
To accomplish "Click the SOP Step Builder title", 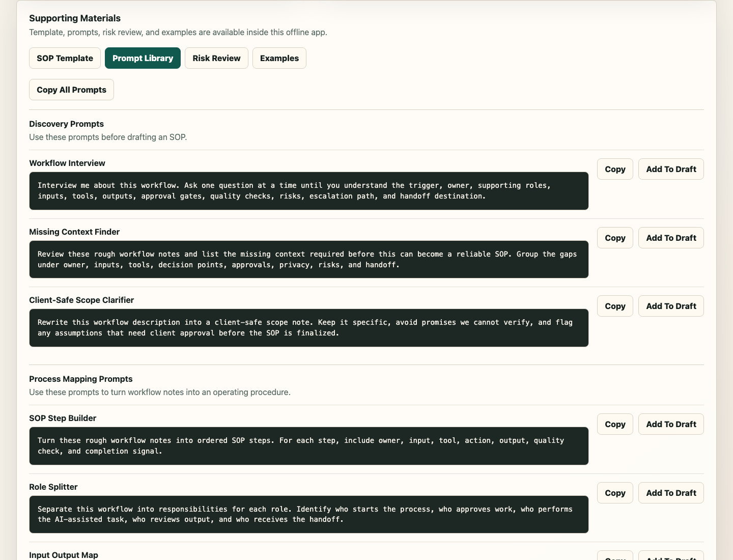I will point(63,418).
